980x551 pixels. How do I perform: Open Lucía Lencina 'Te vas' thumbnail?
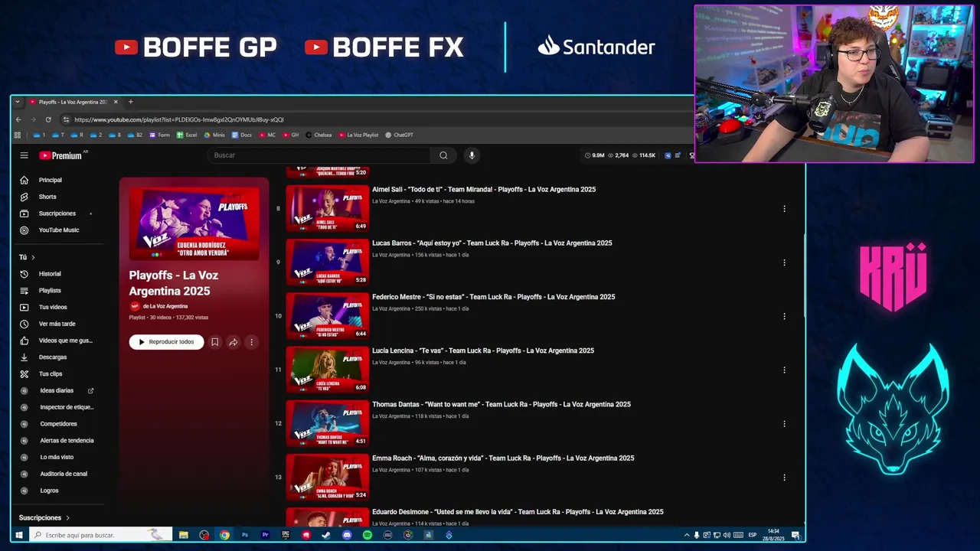tap(327, 370)
